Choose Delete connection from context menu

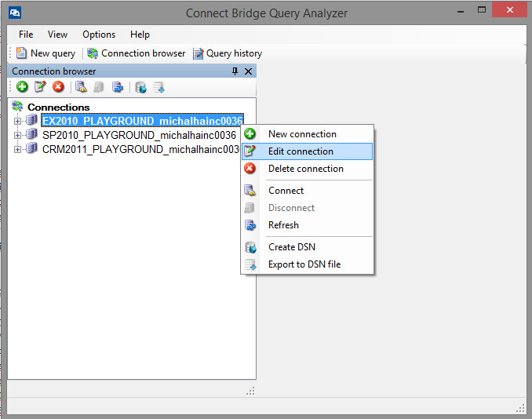pyautogui.click(x=307, y=169)
